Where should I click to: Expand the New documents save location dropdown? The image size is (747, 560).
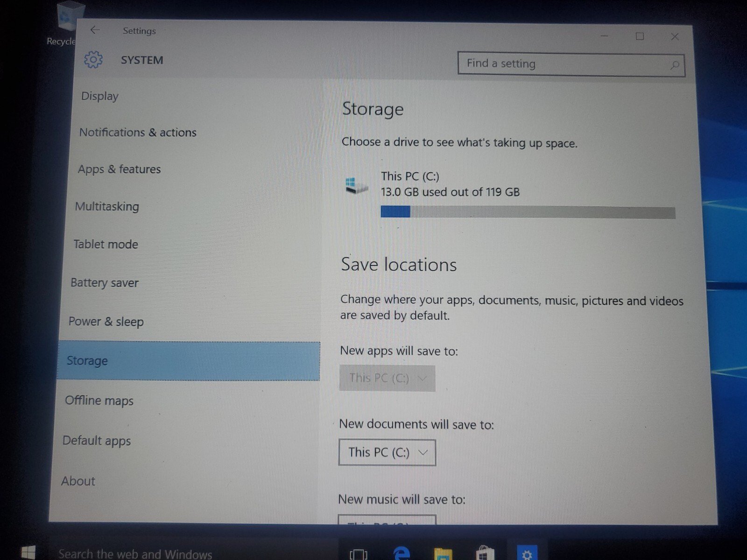pyautogui.click(x=387, y=452)
